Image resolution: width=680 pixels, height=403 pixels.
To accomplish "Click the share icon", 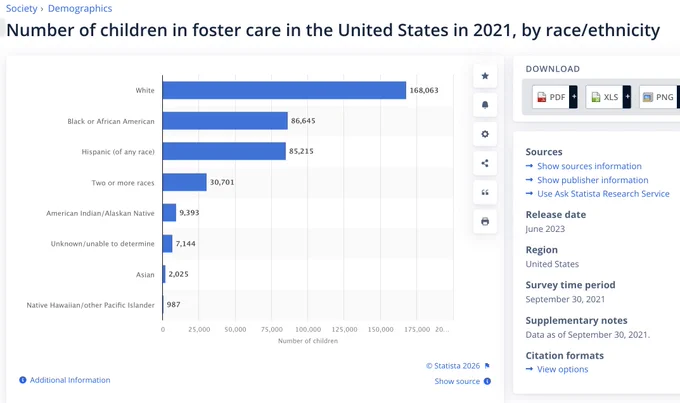I will coord(485,163).
